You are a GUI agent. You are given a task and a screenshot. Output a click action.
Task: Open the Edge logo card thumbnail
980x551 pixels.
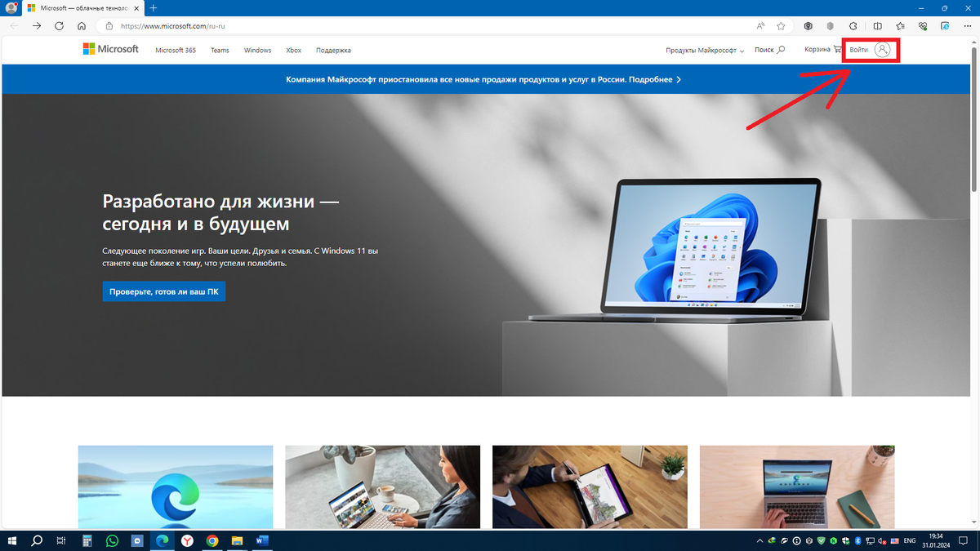point(176,487)
